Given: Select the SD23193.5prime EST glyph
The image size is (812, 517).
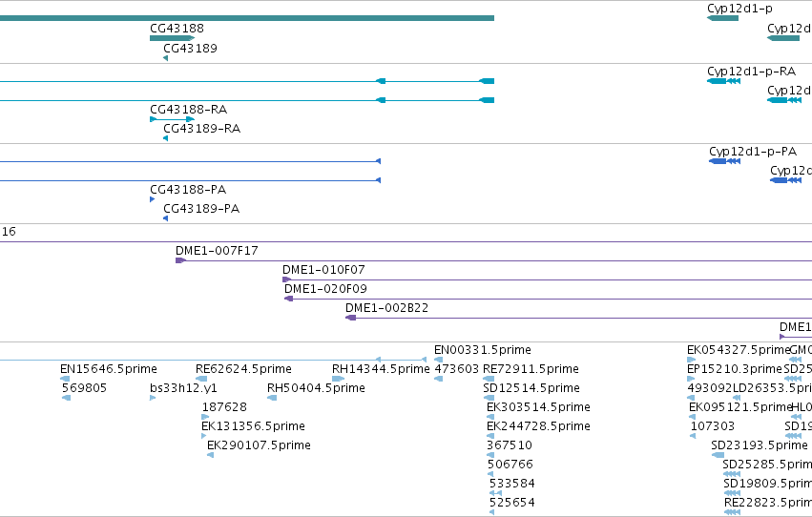Looking at the screenshot, I should click(718, 455).
